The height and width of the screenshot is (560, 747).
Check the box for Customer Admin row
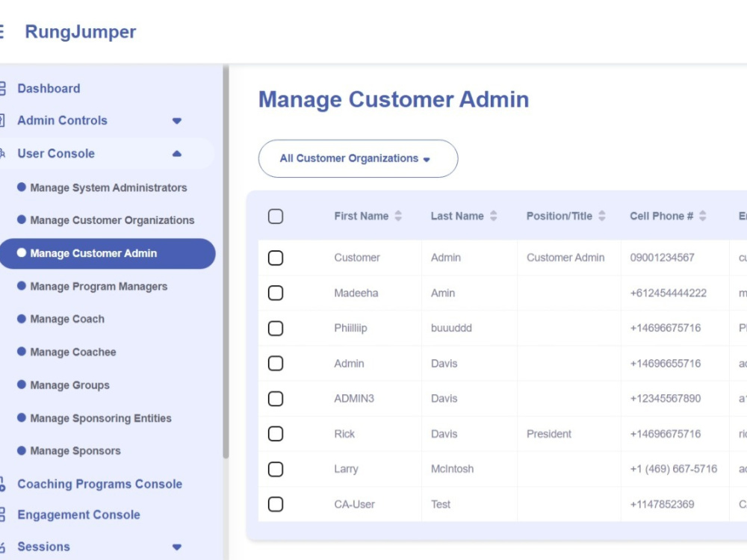276,258
